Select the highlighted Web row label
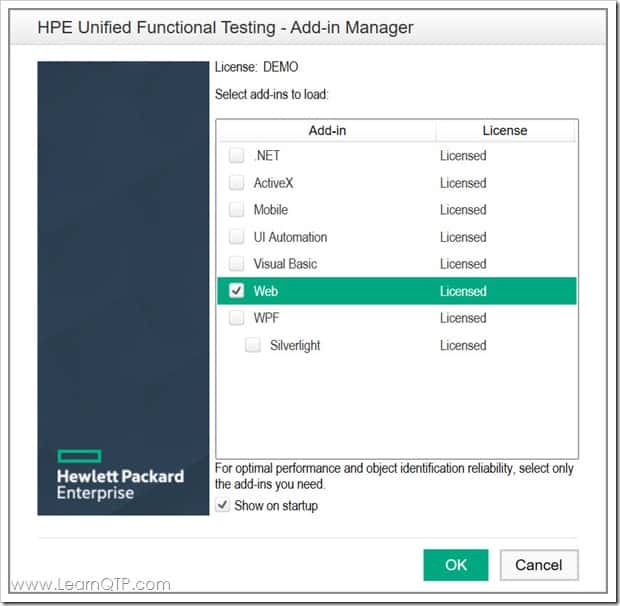Screen dimensions: 620x606 click(266, 291)
